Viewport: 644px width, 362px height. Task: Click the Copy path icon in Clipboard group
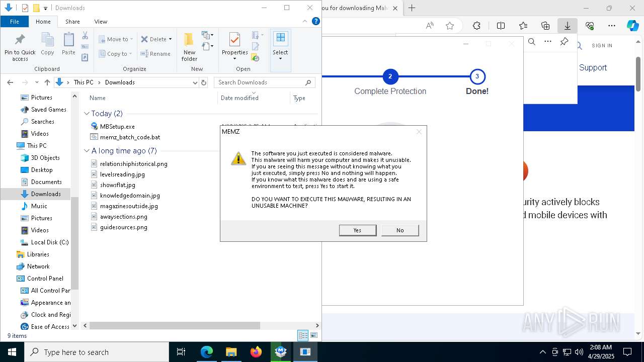(85, 47)
